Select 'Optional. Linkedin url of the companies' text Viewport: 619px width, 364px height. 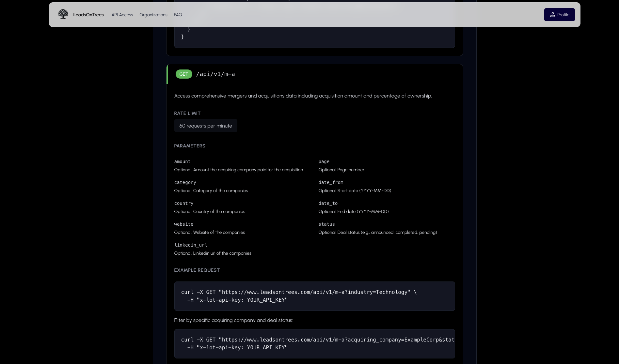tap(213, 253)
